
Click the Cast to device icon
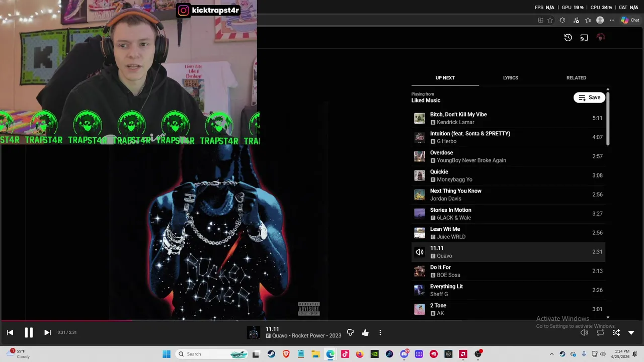click(584, 37)
